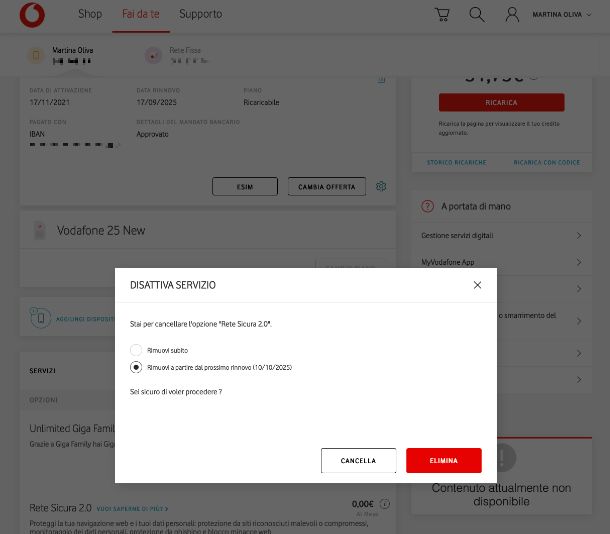
Task: Click the user profile icon
Action: 512,15
